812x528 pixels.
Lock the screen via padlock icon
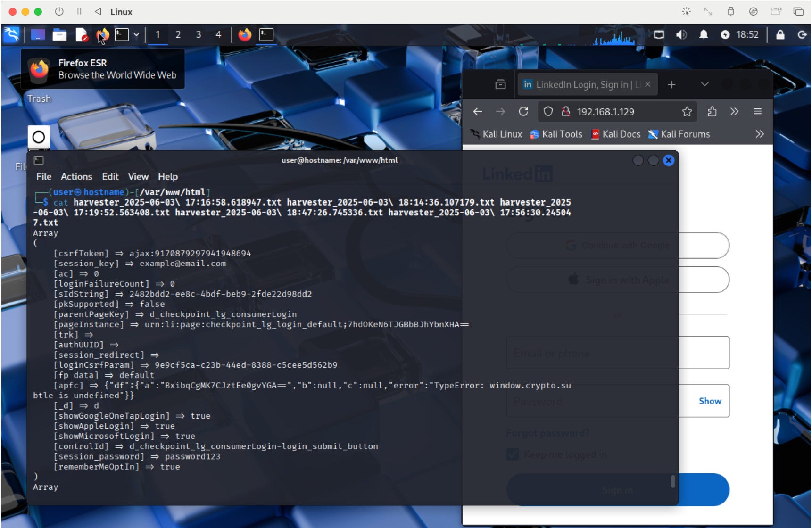[780, 34]
